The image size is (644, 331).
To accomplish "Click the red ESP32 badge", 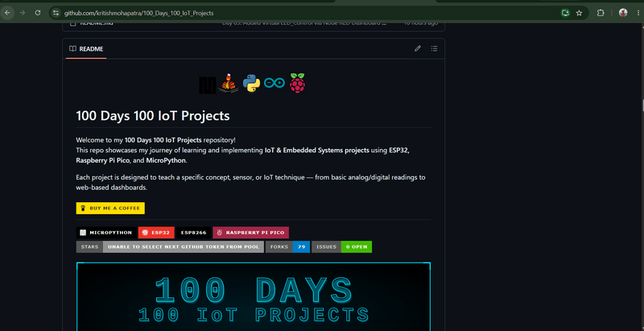I will pyautogui.click(x=156, y=233).
